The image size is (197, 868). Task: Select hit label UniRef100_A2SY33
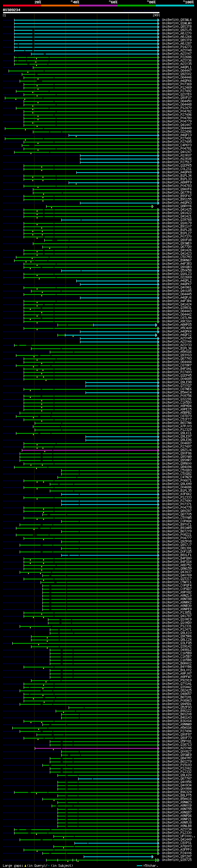(x=177, y=345)
